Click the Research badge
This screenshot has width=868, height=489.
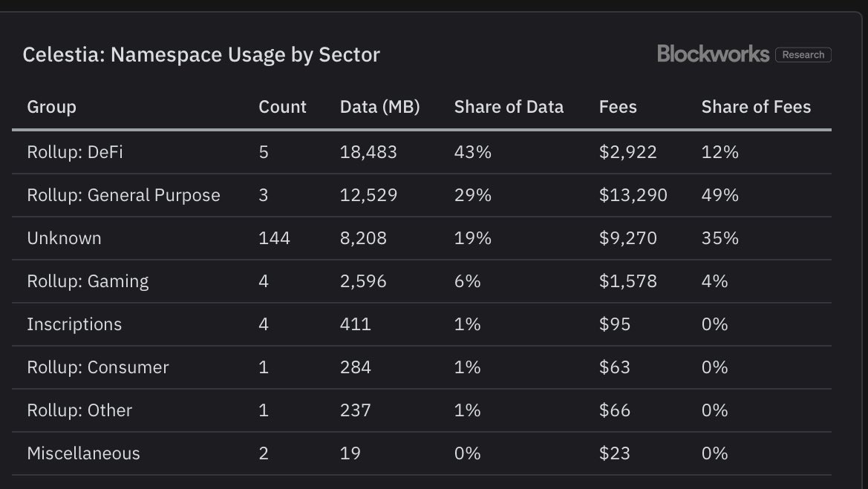(803, 55)
